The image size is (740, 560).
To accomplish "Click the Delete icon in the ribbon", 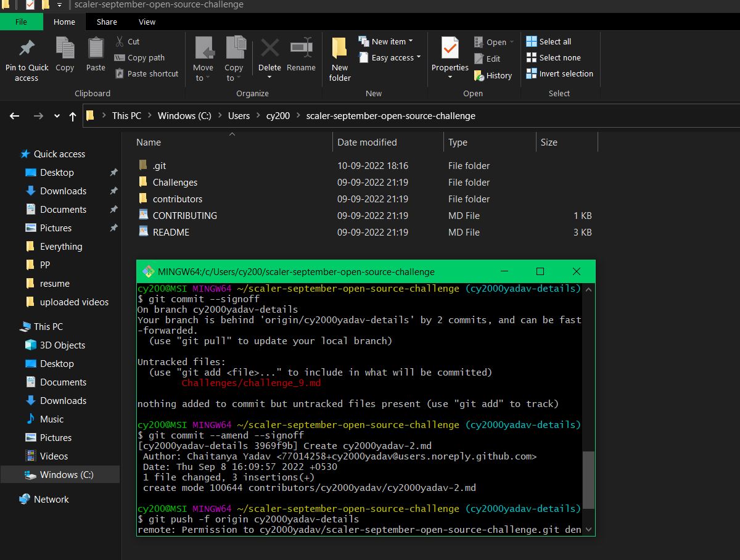I will (269, 48).
